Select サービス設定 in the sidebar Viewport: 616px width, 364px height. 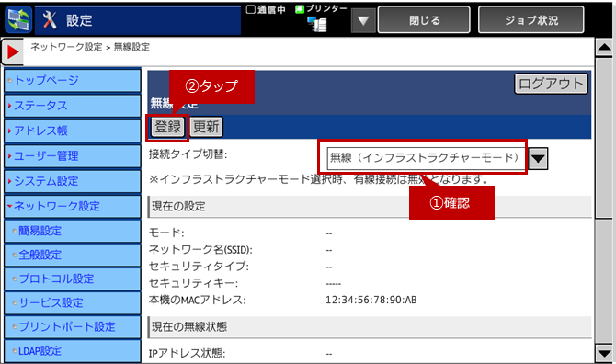click(73, 303)
